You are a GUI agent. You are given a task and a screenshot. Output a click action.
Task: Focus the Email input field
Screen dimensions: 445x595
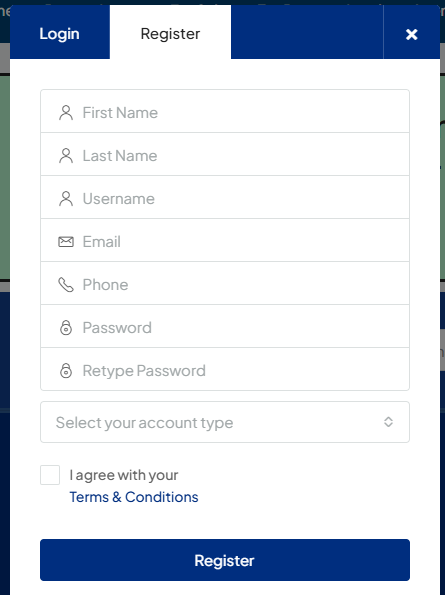[x=225, y=240]
